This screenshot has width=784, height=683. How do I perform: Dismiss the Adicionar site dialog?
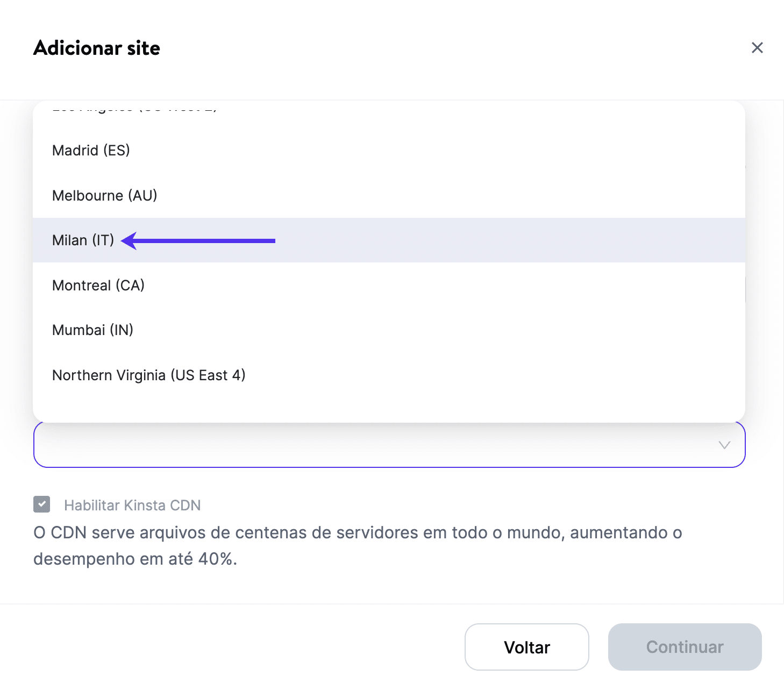pyautogui.click(x=757, y=47)
